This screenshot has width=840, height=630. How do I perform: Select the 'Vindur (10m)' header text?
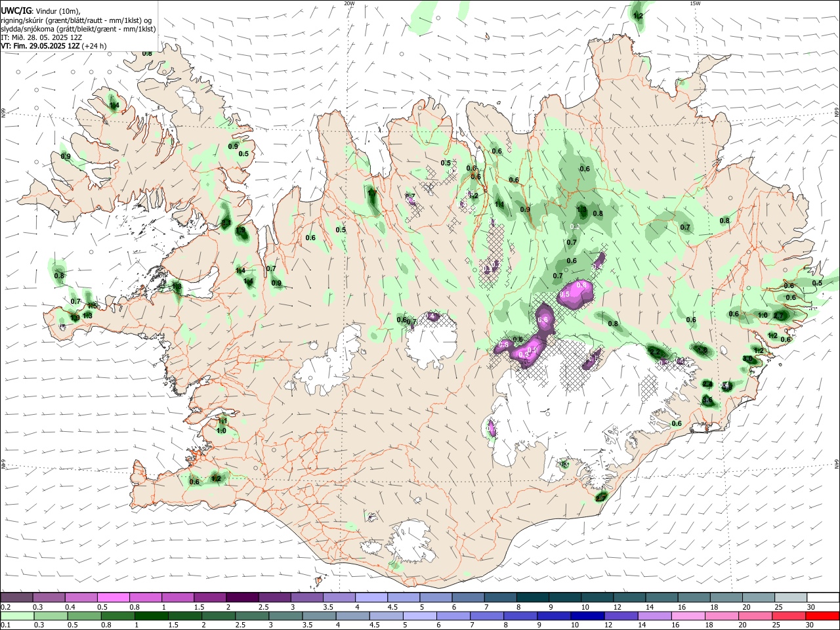tap(57, 10)
